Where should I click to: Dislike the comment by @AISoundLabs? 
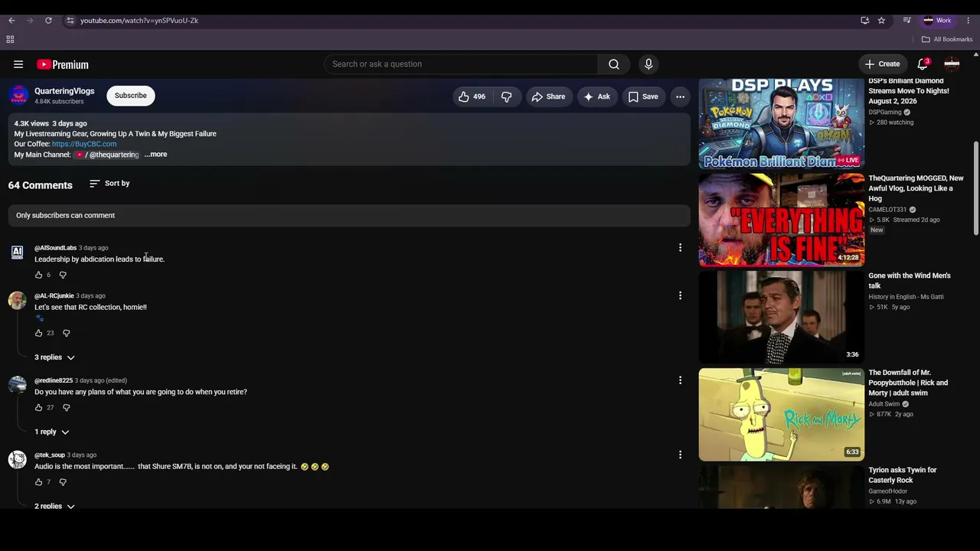[63, 275]
